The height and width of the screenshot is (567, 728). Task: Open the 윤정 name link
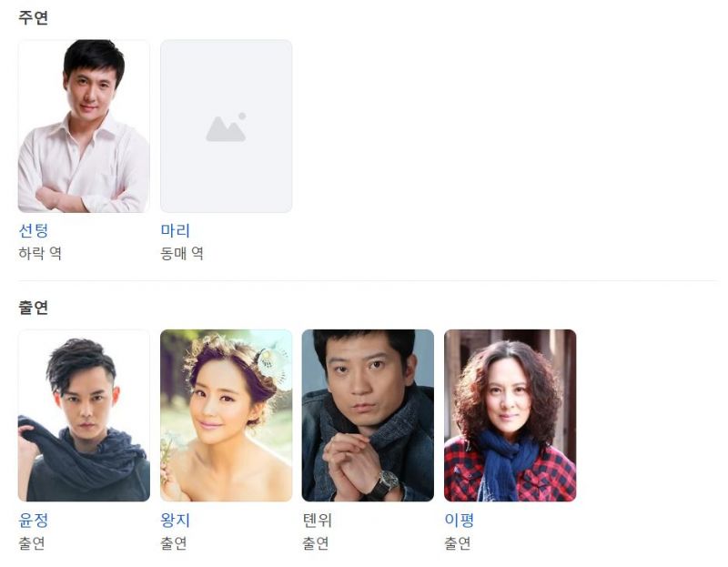coord(34,520)
